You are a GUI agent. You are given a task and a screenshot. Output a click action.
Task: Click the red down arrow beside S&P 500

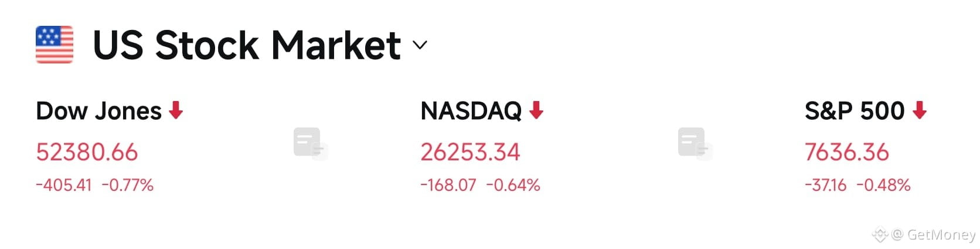tap(920, 110)
